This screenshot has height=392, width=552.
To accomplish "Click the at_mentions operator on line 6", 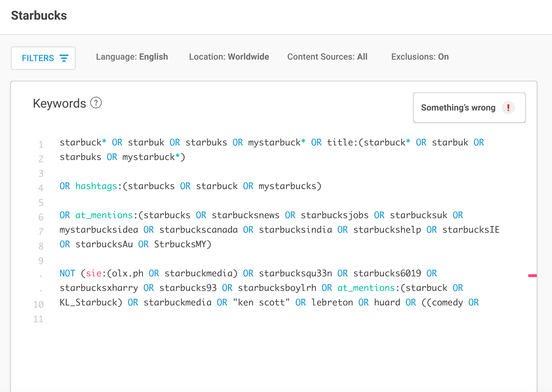I will (104, 215).
